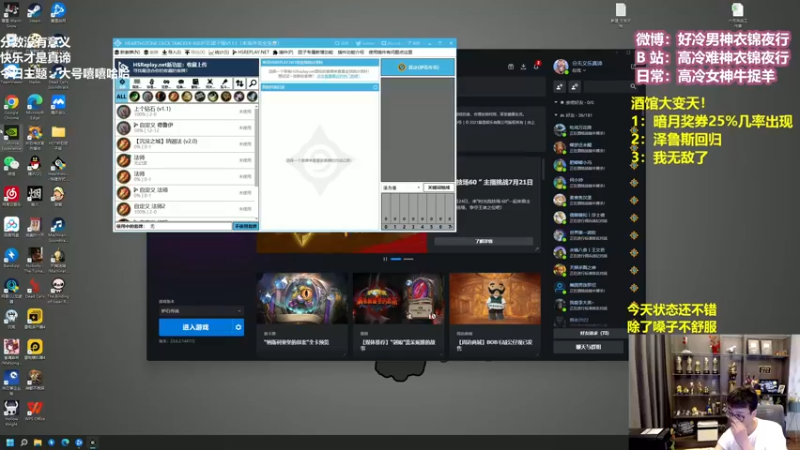Open File Explorer from the taskbar
This screenshot has width=800, height=450.
pos(37,442)
